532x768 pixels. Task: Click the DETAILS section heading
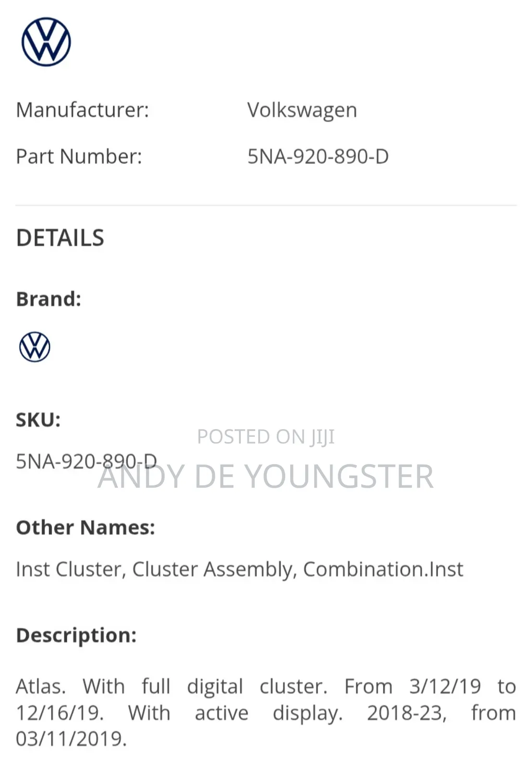click(60, 238)
